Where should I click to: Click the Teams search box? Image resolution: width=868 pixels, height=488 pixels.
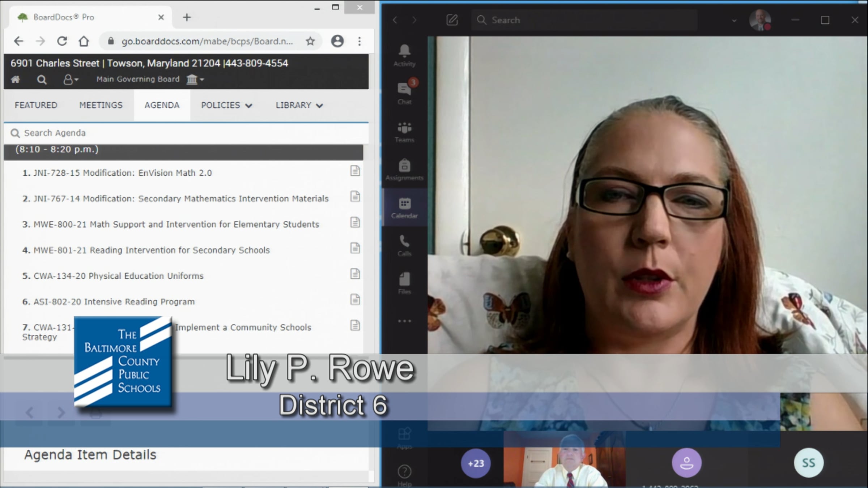pyautogui.click(x=584, y=20)
